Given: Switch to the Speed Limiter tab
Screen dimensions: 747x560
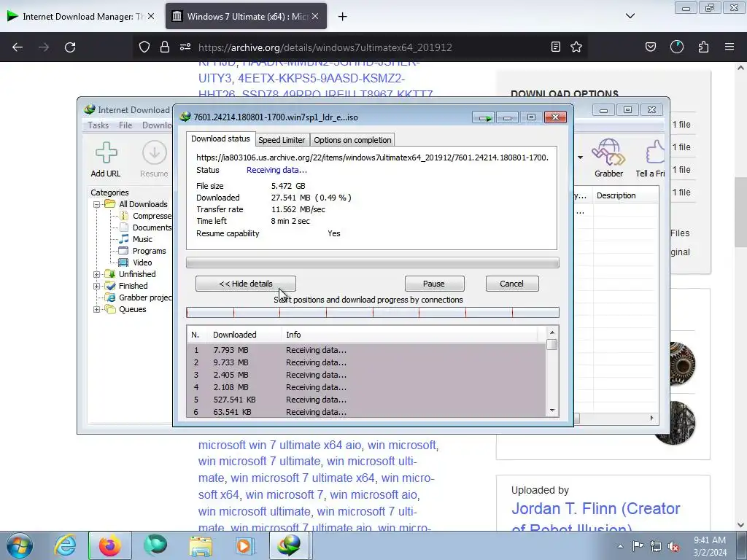Looking at the screenshot, I should click(x=282, y=140).
